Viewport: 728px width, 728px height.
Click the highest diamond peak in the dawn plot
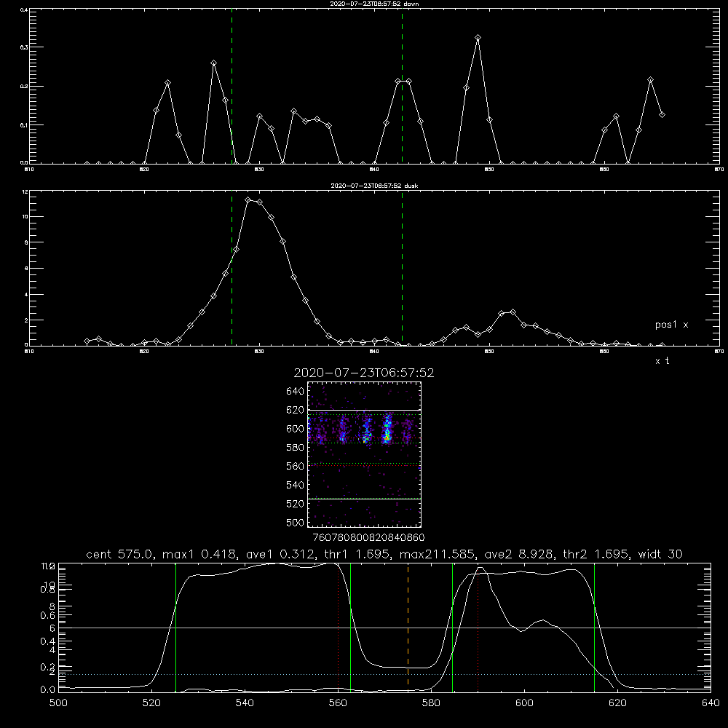click(478, 38)
